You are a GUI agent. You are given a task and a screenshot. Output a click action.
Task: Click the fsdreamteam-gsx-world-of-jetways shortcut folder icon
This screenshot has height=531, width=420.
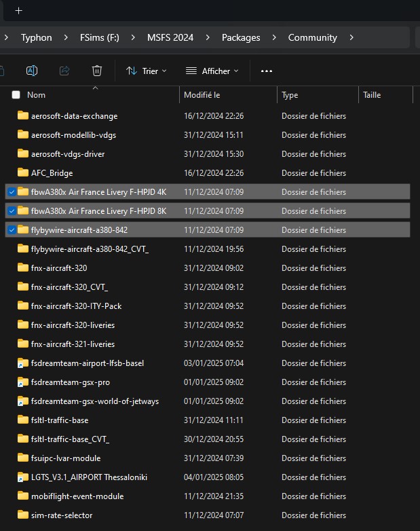(x=22, y=401)
